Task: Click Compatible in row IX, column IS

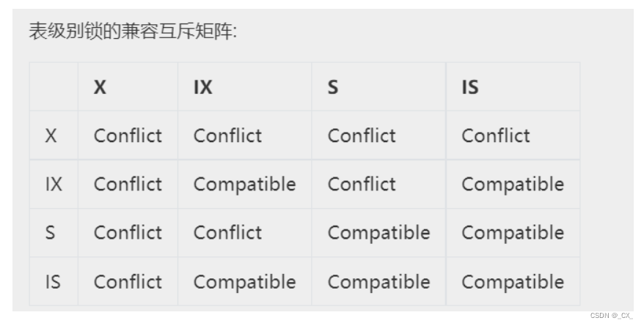Action: click(513, 184)
